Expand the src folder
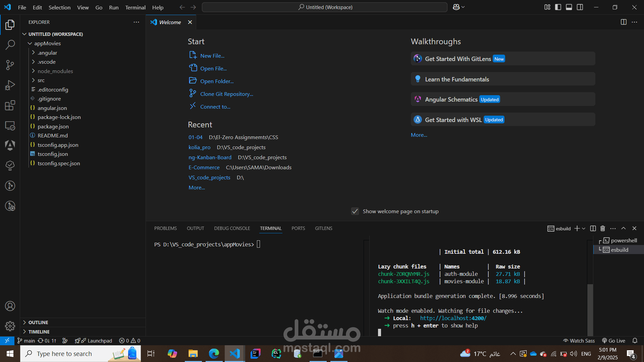The width and height of the screenshot is (644, 362). 41,80
